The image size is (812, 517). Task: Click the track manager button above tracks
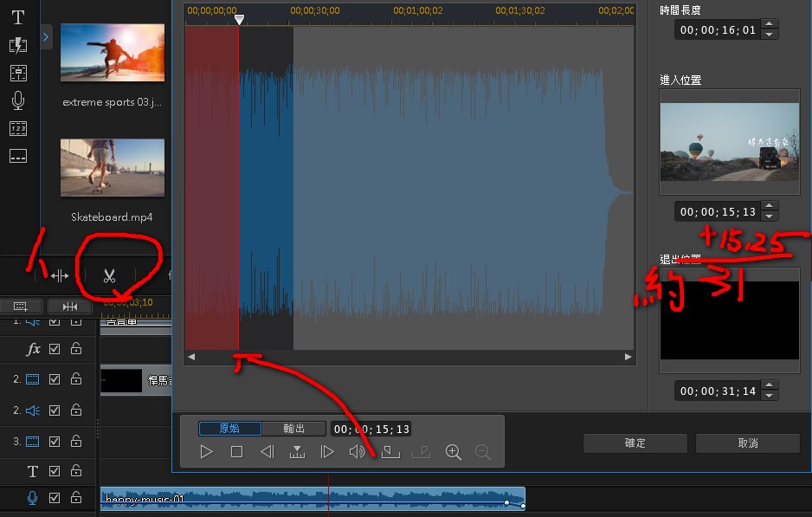click(x=20, y=307)
